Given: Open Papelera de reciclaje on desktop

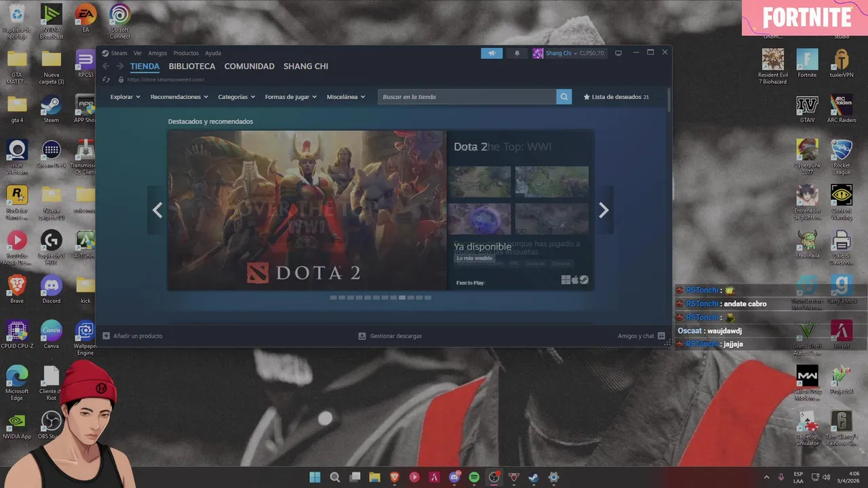Looking at the screenshot, I should pyautogui.click(x=17, y=20).
